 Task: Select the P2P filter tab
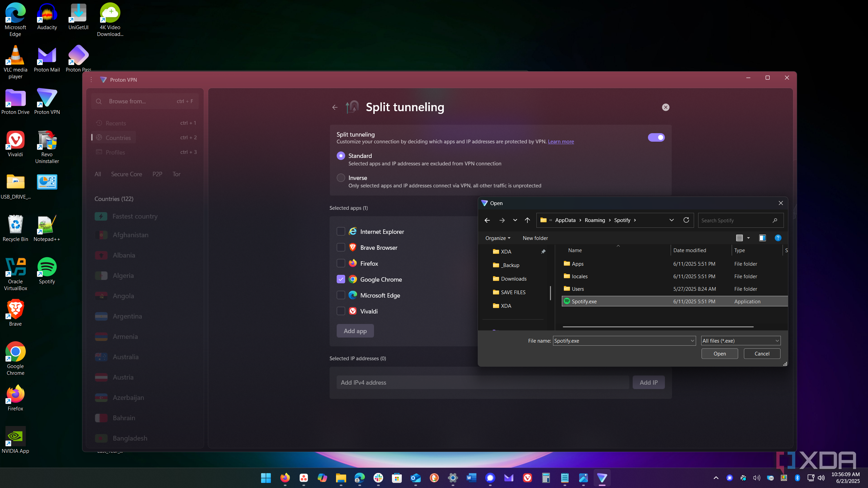(157, 174)
